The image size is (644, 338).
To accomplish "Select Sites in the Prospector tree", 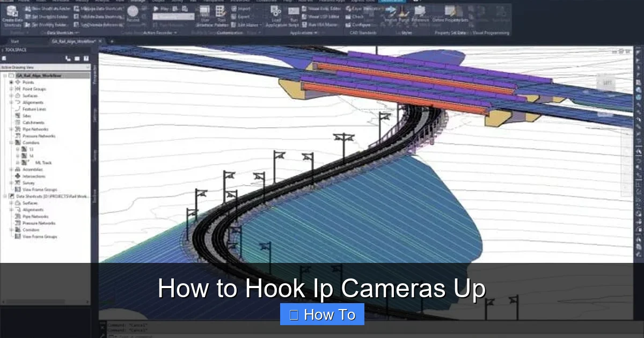I will (27, 116).
